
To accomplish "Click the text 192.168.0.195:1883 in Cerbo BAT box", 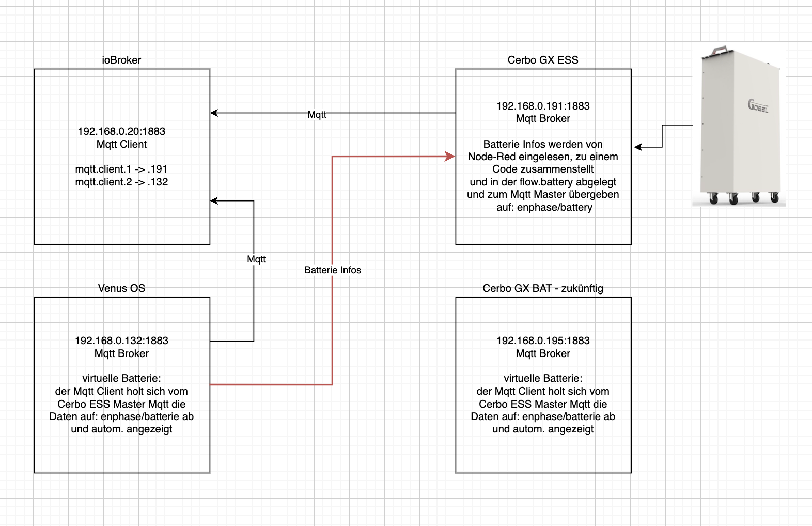I will (x=543, y=341).
